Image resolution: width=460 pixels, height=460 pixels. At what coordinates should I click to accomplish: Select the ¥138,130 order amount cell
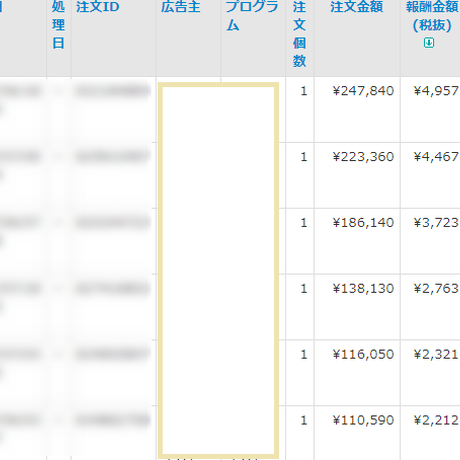click(x=363, y=288)
